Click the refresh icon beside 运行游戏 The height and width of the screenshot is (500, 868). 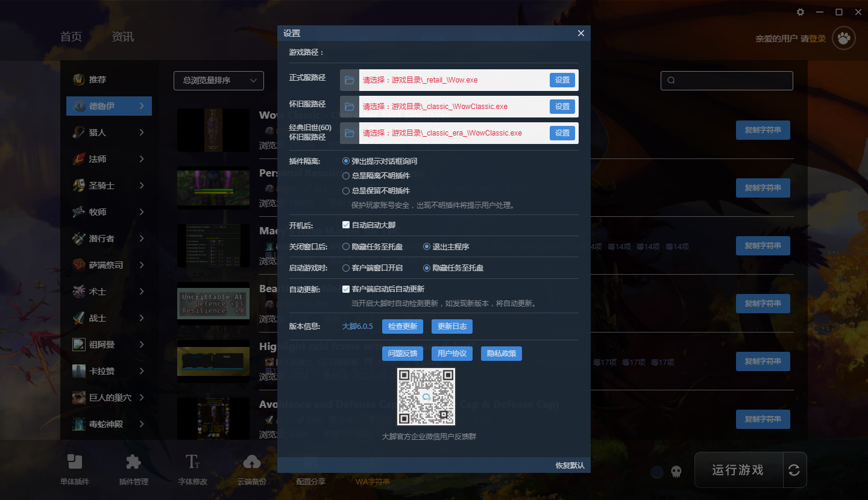(x=794, y=470)
